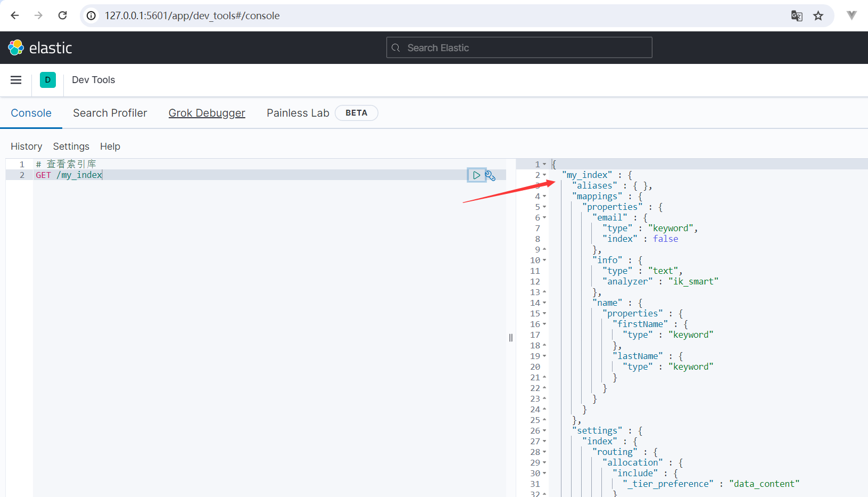Click the browser forward arrow
This screenshot has height=497, width=868.
38,15
